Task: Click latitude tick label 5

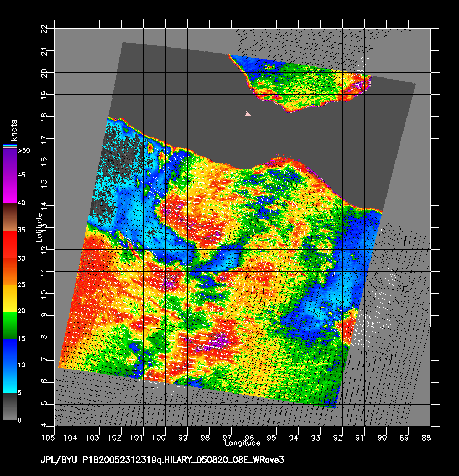Action: click(44, 403)
